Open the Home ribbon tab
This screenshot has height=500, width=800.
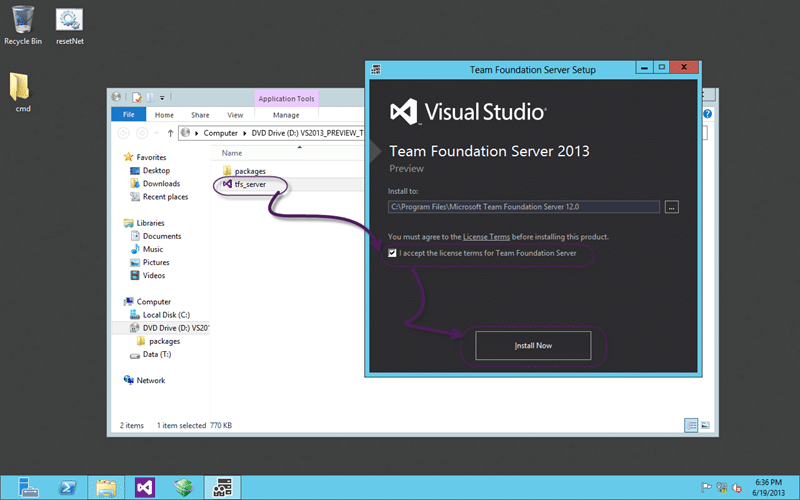(x=164, y=115)
